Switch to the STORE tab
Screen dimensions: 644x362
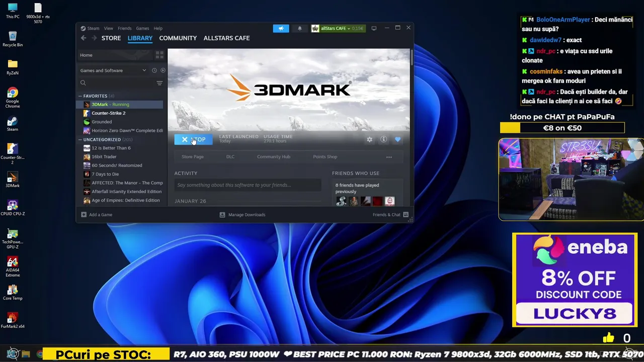111,38
